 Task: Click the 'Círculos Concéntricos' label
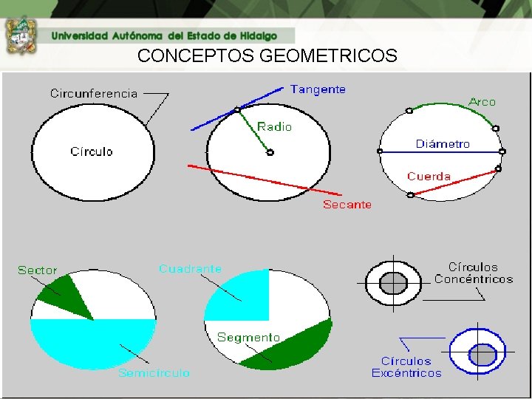[474, 273]
